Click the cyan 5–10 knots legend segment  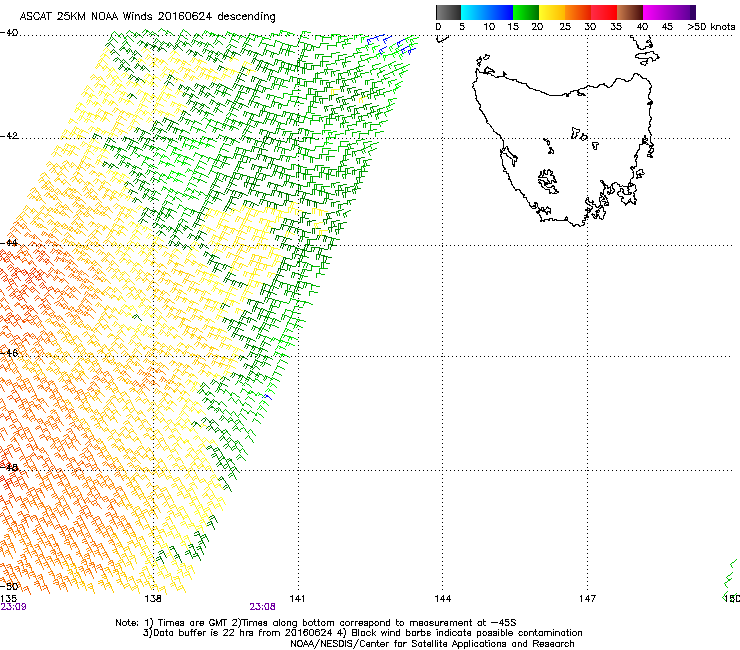click(x=473, y=12)
